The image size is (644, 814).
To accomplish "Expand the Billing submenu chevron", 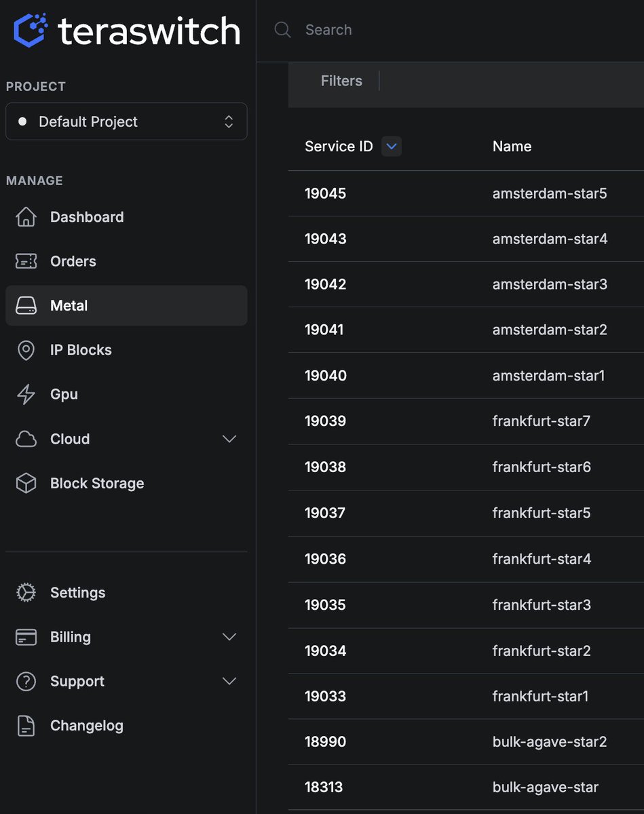I will point(229,637).
